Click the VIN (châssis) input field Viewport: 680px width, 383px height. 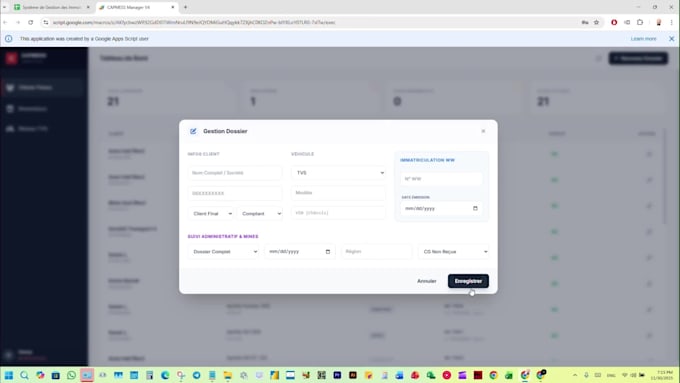point(338,213)
